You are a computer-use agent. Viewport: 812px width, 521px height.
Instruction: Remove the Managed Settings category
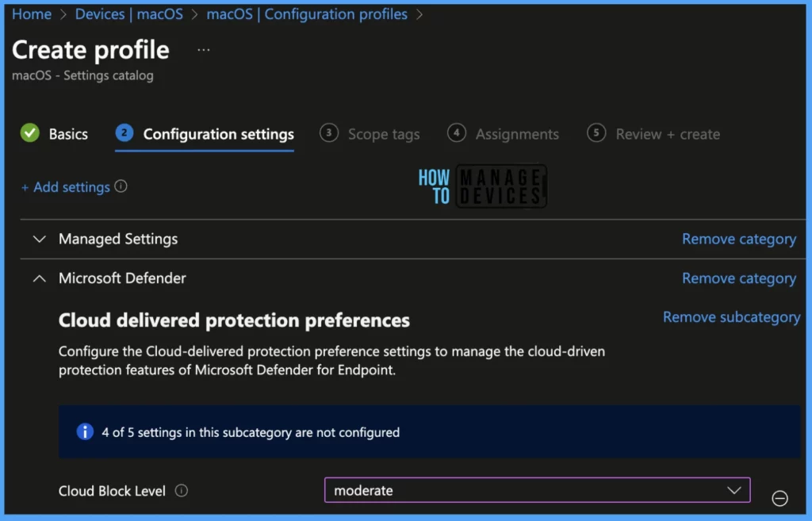[x=739, y=239]
